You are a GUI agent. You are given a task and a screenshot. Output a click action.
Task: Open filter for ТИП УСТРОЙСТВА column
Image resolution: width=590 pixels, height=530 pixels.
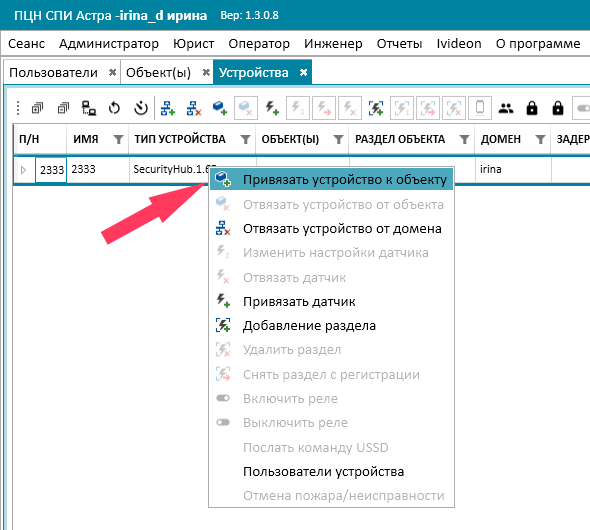click(245, 140)
